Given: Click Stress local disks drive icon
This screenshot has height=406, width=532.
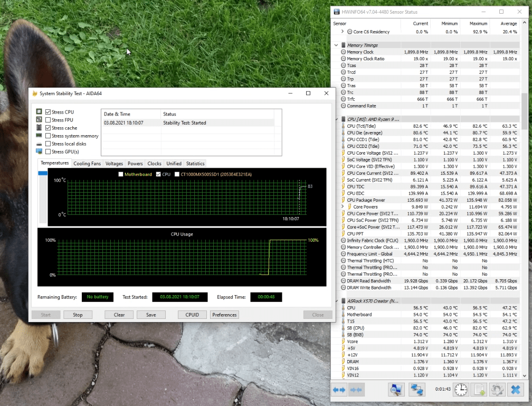Looking at the screenshot, I should pos(39,144).
